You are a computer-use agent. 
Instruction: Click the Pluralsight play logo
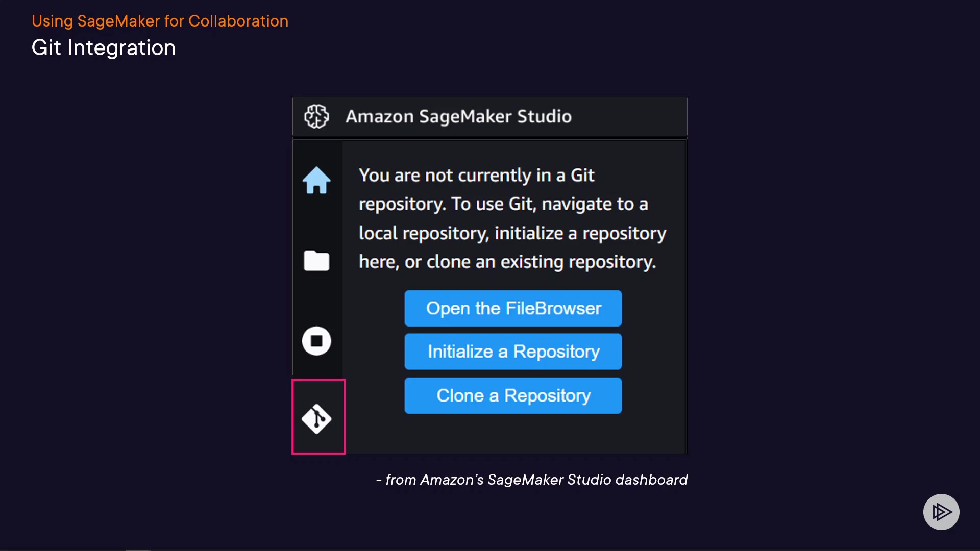coord(941,512)
